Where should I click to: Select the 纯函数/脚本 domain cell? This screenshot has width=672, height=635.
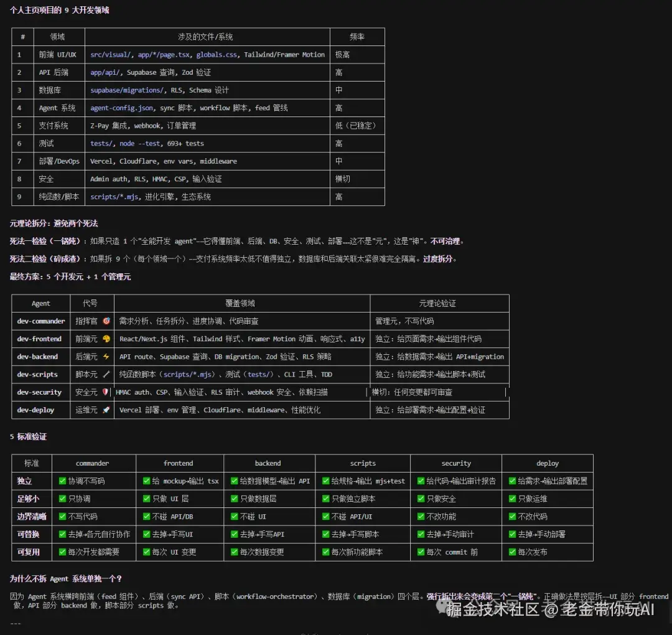click(58, 197)
